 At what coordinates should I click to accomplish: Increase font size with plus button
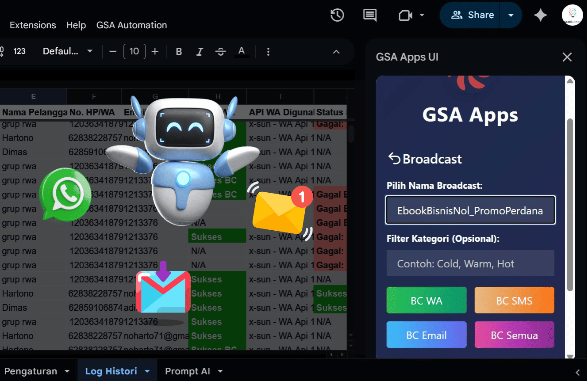[155, 51]
